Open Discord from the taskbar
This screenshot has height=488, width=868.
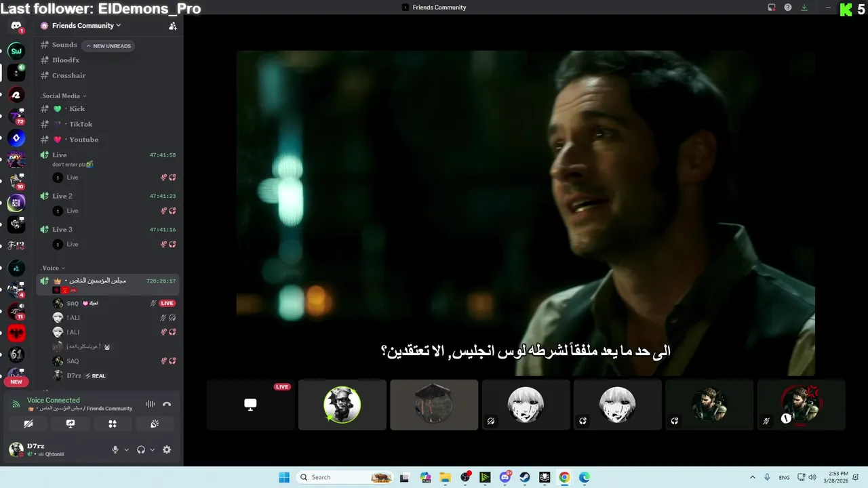505,477
